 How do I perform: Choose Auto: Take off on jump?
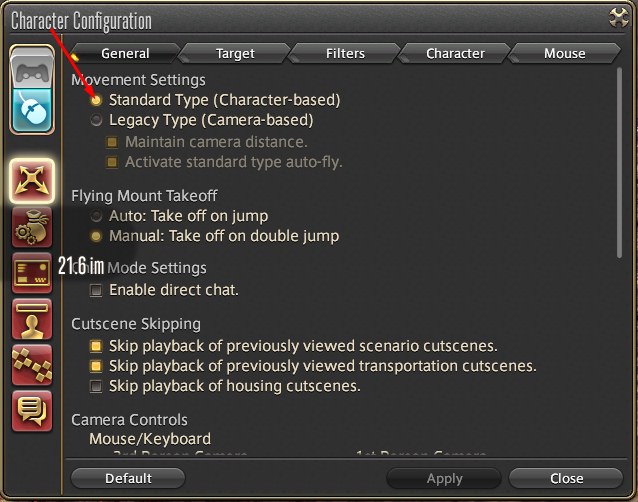(96, 216)
